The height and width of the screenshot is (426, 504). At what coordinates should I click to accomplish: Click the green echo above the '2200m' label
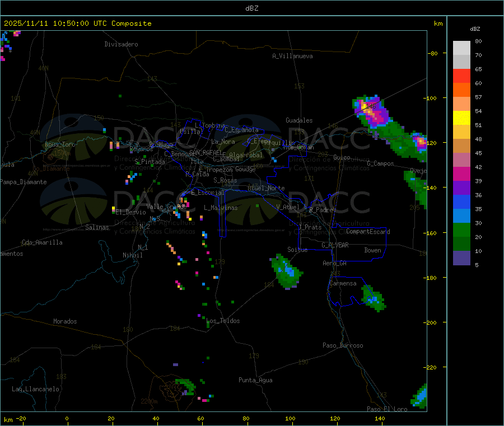point(185,387)
